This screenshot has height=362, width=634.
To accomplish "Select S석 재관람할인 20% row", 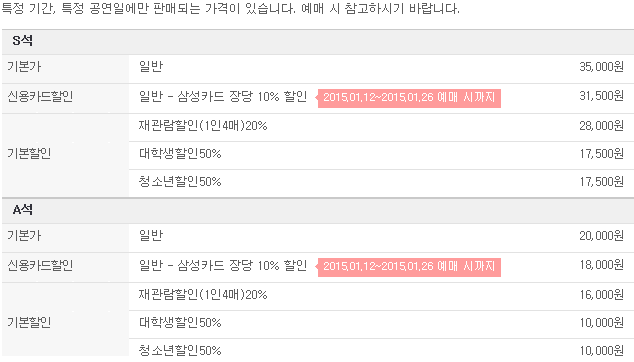I will (x=381, y=127).
